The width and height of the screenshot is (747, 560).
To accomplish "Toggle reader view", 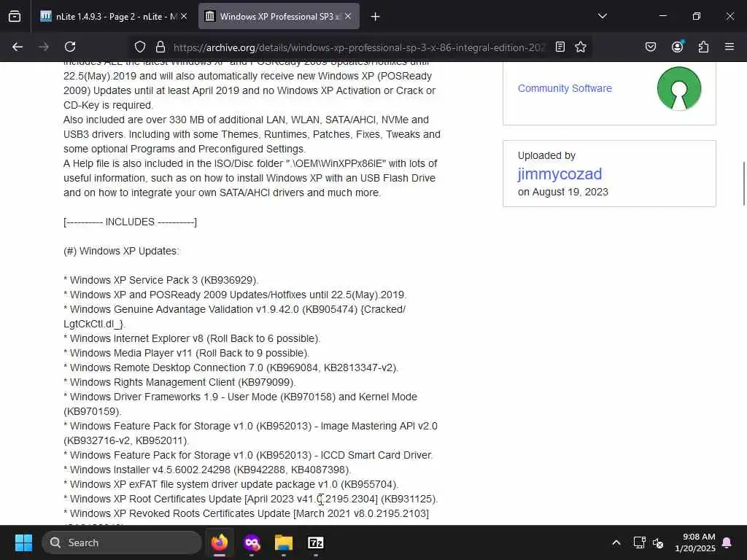I will [560, 47].
